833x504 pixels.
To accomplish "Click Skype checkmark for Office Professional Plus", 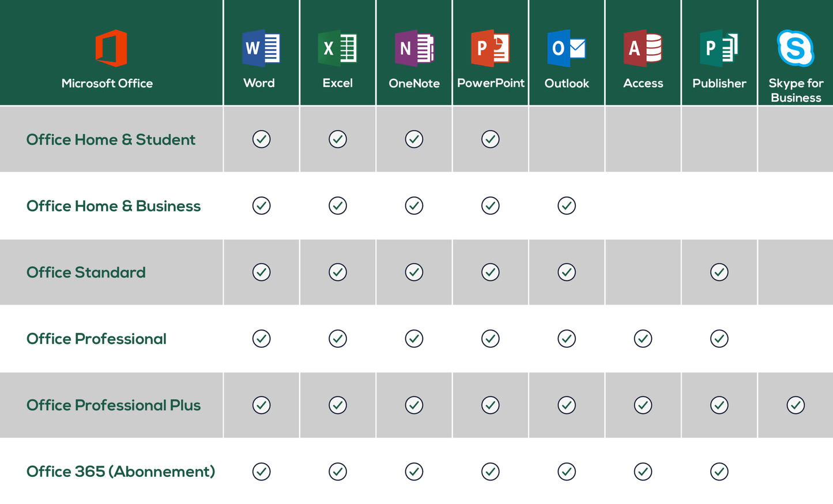I will [796, 405].
